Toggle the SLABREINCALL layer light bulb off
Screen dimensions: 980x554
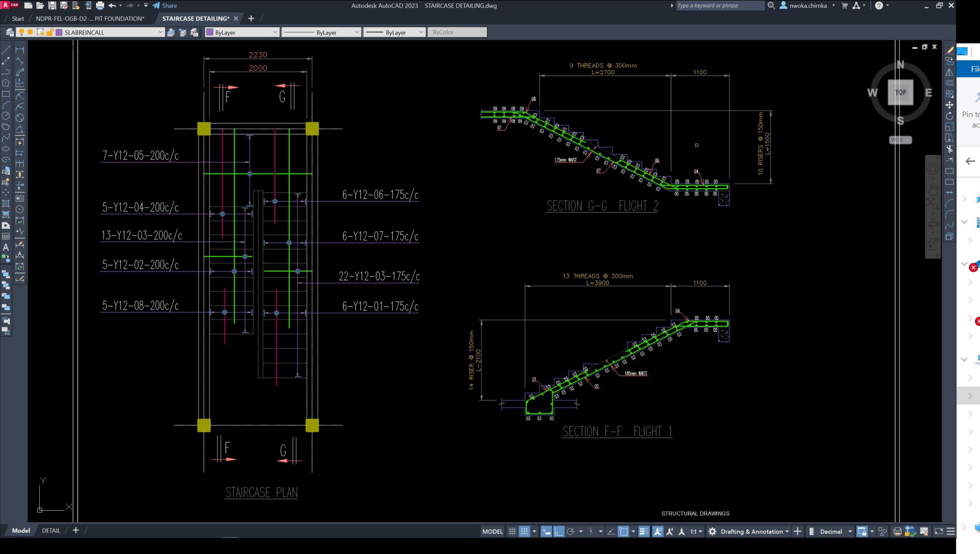tap(21, 32)
